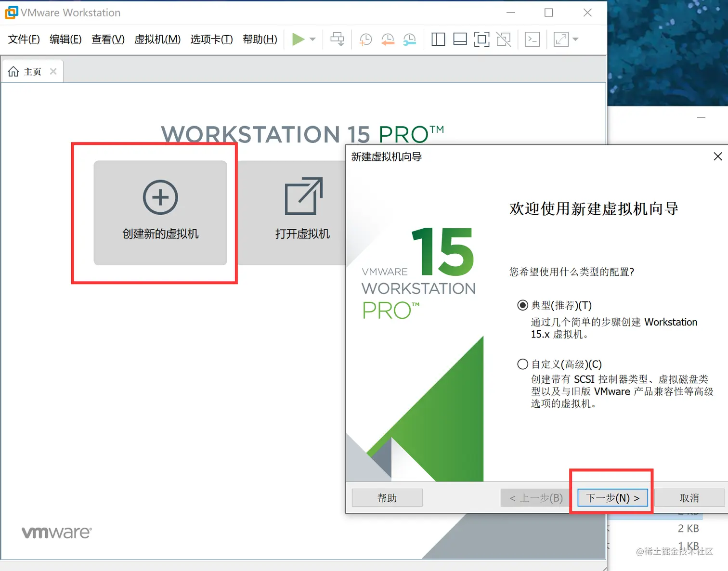Click the green Power On play icon
The height and width of the screenshot is (571, 728).
pyautogui.click(x=298, y=39)
